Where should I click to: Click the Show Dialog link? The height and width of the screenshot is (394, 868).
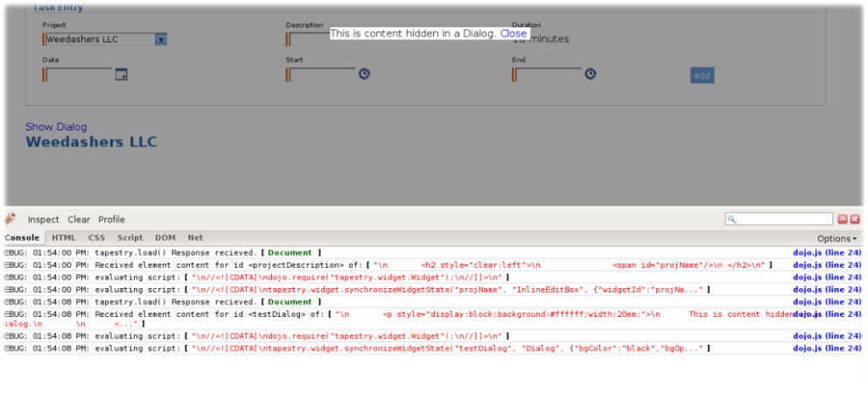pos(56,127)
